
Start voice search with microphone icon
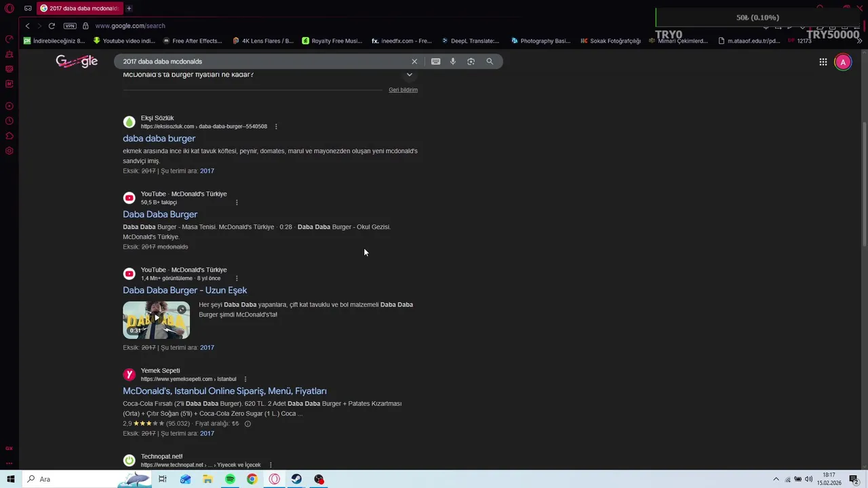pos(453,61)
